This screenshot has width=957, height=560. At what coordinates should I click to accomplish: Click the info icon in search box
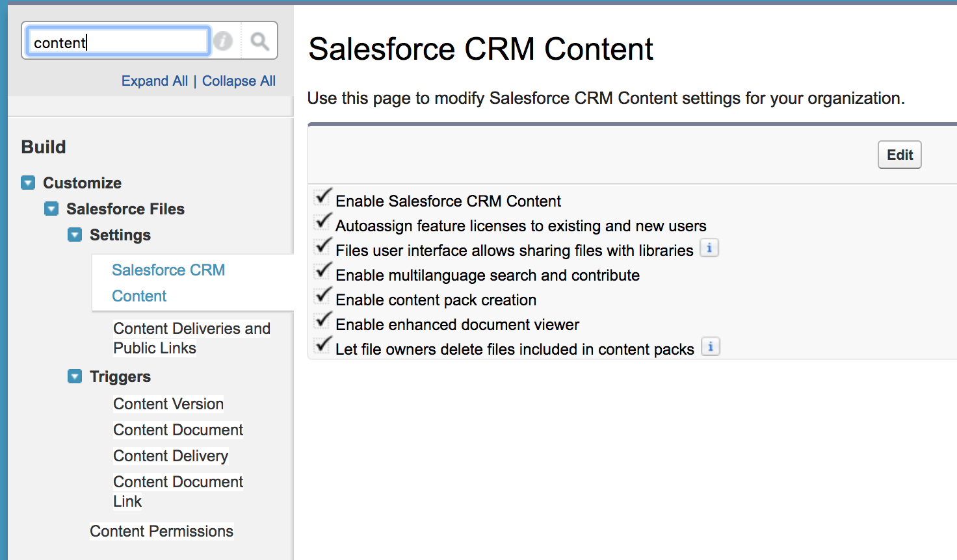pyautogui.click(x=223, y=41)
